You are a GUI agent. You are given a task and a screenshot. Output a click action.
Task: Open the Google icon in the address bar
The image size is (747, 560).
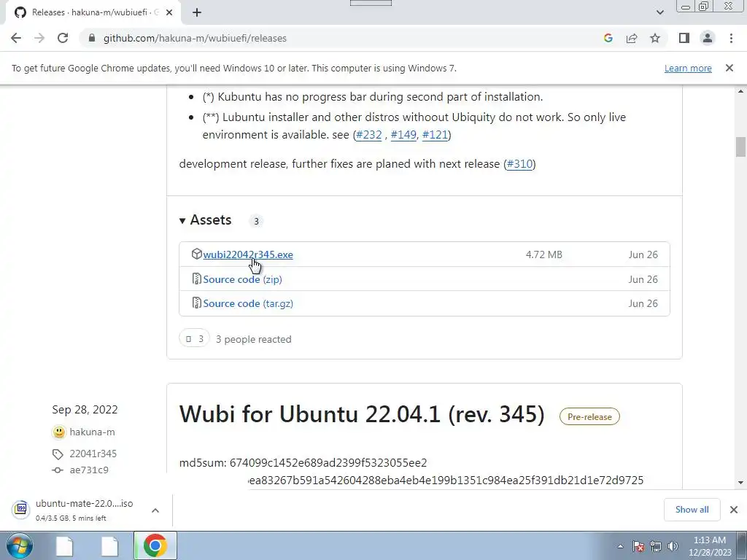pos(608,38)
